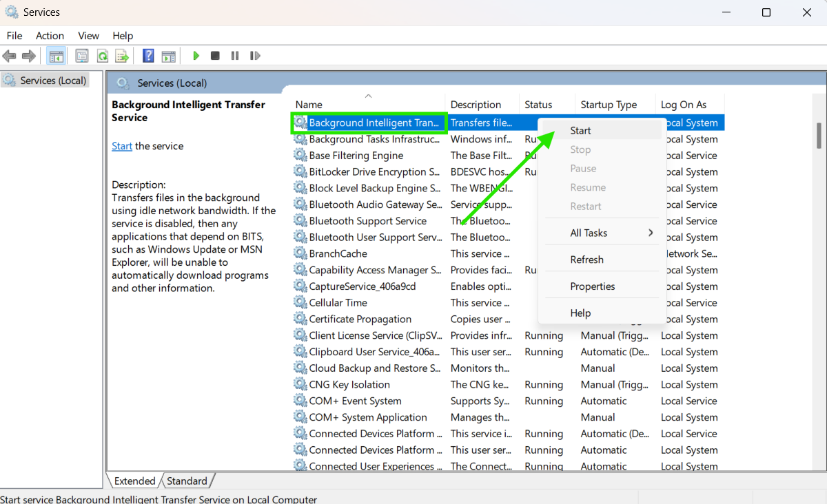Click the gear icon in the Services (Local) header
The image size is (827, 504).
pyautogui.click(x=123, y=83)
